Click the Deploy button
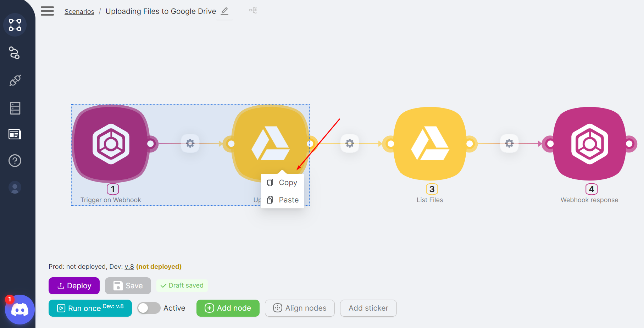The height and width of the screenshot is (328, 644). point(74,286)
